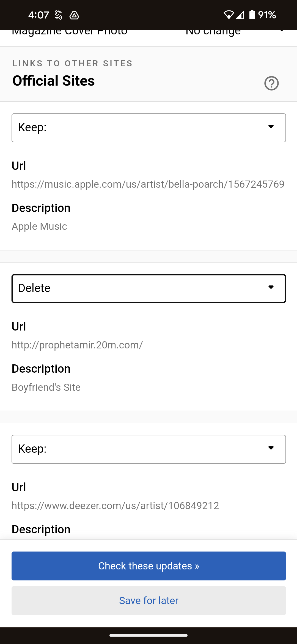The image size is (297, 644).
Task: Tap the Android home gesture bar
Action: point(148,635)
